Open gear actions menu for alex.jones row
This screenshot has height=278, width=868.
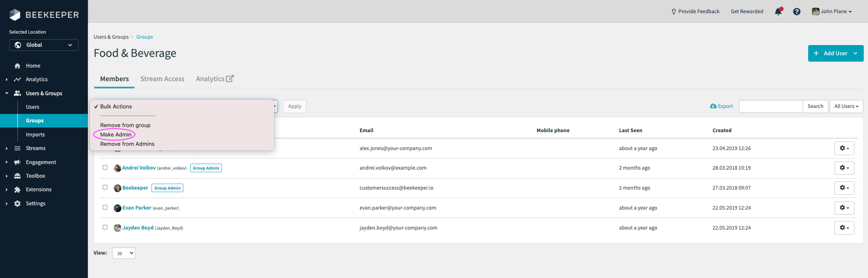coord(844,148)
